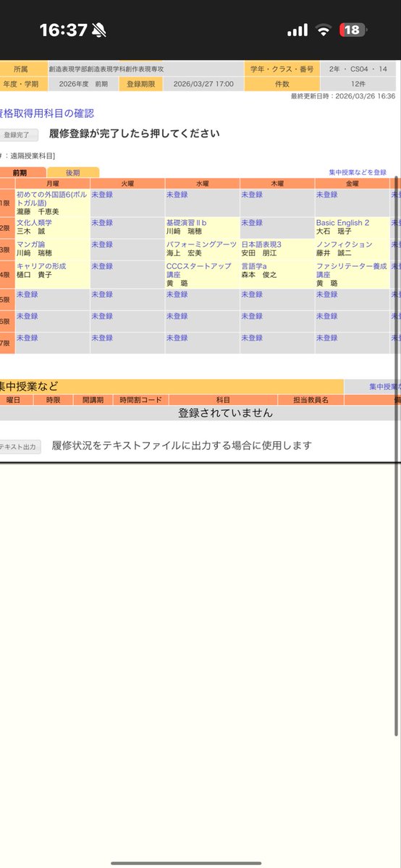Click 未登録 for Wednesday 1限
This screenshot has height=868, width=401.
tap(177, 195)
